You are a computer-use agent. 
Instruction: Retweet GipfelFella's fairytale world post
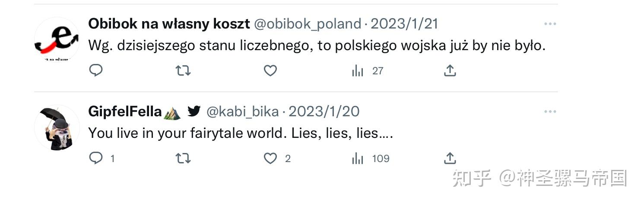[x=183, y=159]
